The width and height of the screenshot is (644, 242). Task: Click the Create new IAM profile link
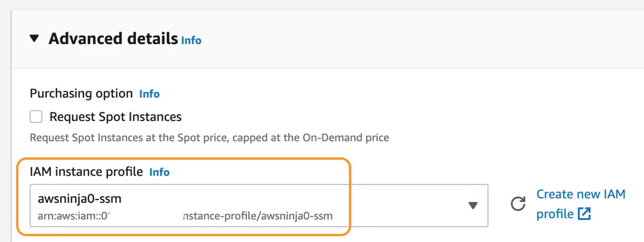[581, 204]
